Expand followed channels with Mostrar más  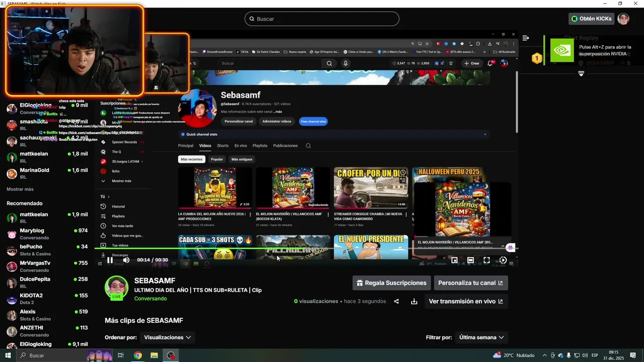20,189
